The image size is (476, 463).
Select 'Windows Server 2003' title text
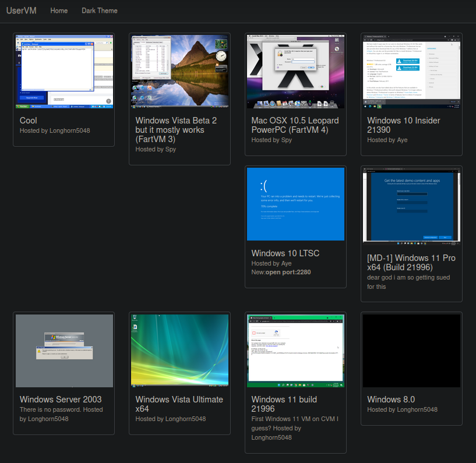click(x=61, y=400)
